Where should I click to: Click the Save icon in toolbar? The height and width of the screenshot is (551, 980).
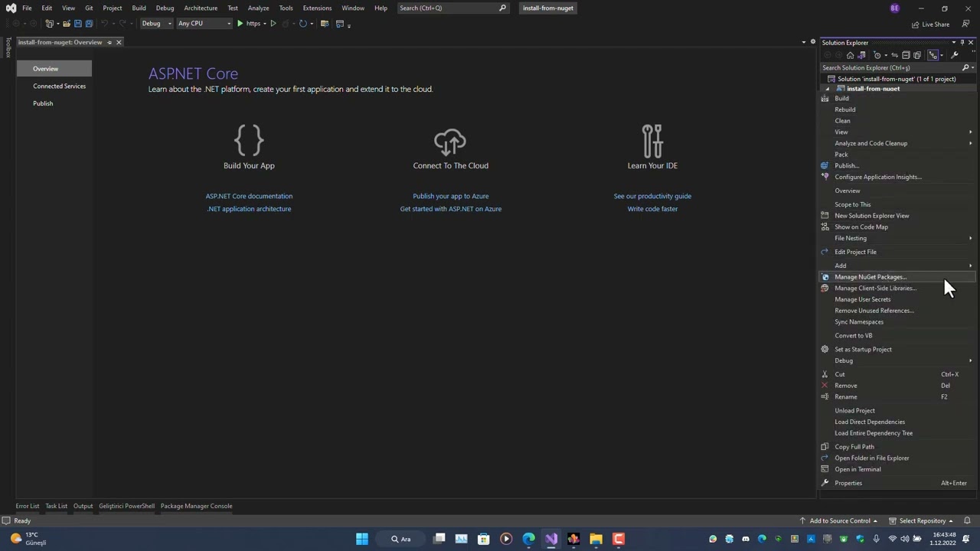tap(77, 24)
